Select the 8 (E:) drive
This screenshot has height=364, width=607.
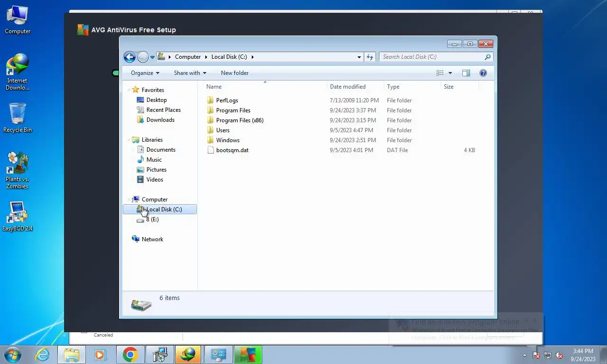pyautogui.click(x=152, y=219)
